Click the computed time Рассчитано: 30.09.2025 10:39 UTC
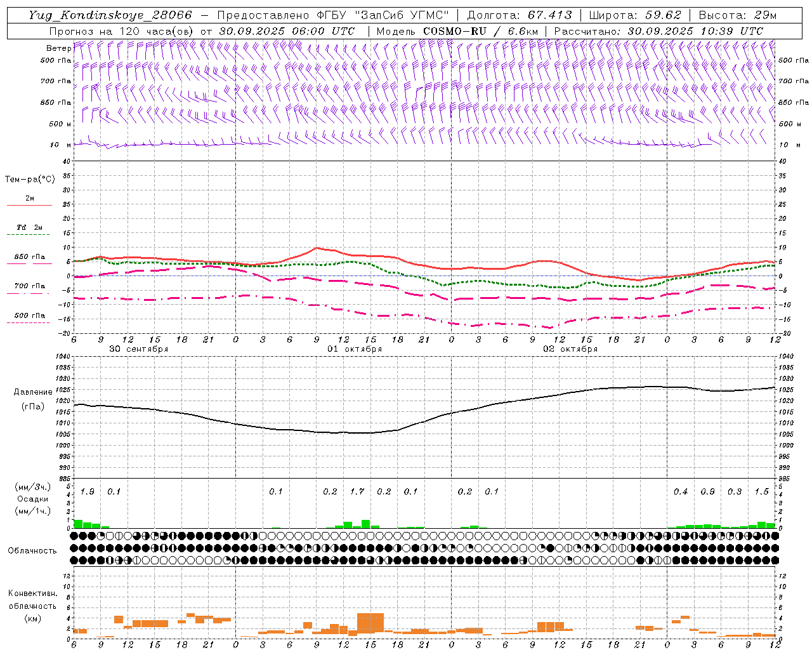Viewport: 812px width, 650px height. [x=658, y=31]
